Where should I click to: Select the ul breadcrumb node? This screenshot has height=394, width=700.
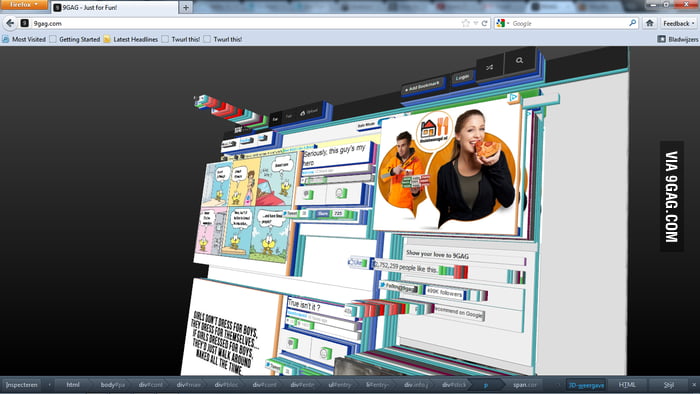pos(339,385)
